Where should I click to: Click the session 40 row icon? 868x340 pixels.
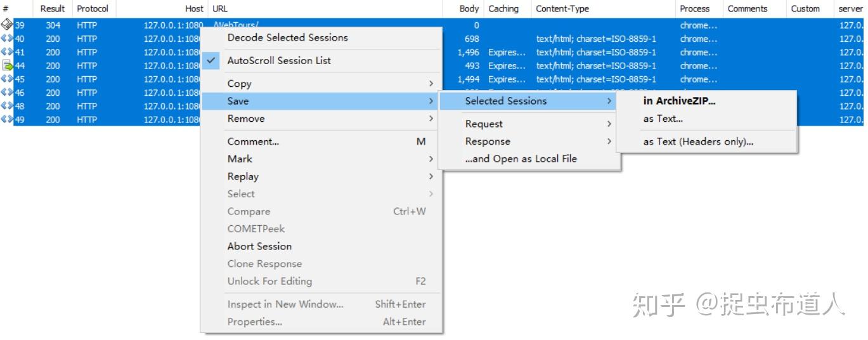pyautogui.click(x=7, y=39)
